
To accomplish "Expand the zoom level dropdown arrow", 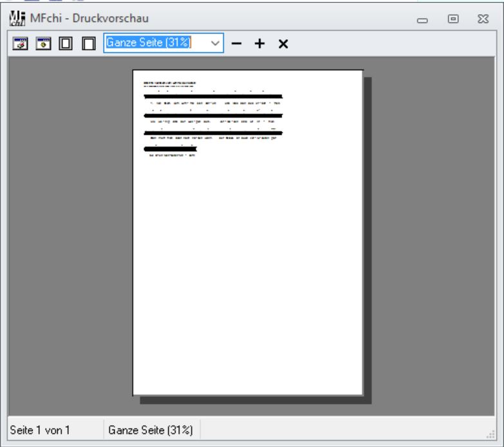I will pyautogui.click(x=214, y=43).
